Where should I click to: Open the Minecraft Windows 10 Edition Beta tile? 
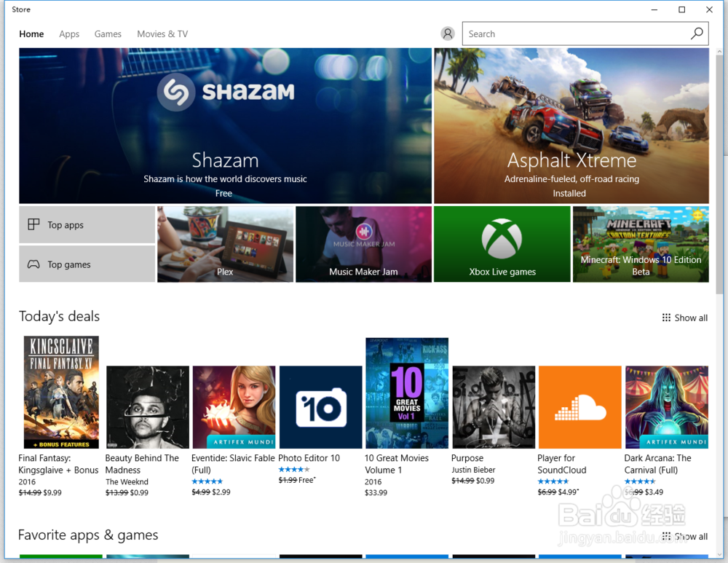pyautogui.click(x=641, y=244)
